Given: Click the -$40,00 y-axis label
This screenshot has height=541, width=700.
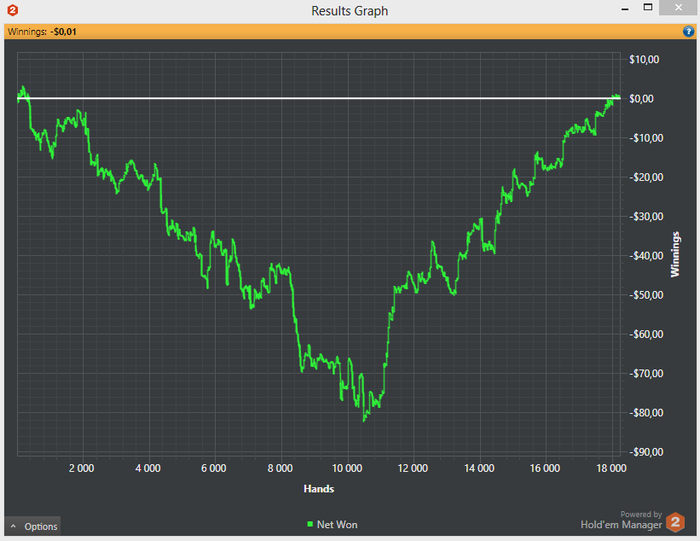Looking at the screenshot, I should (x=646, y=256).
